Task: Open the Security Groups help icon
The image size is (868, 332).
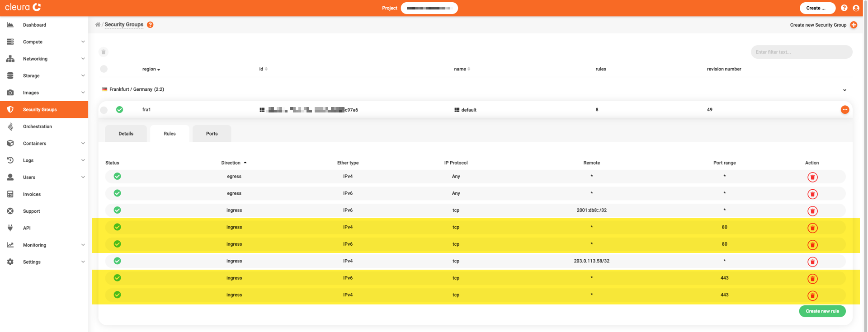Action: [x=150, y=25]
